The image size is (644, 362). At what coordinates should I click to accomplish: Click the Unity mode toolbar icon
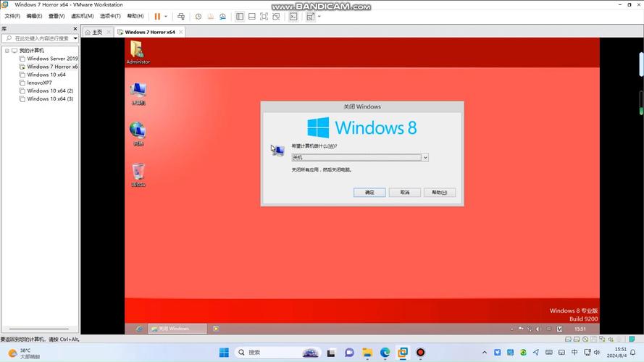coord(277,17)
